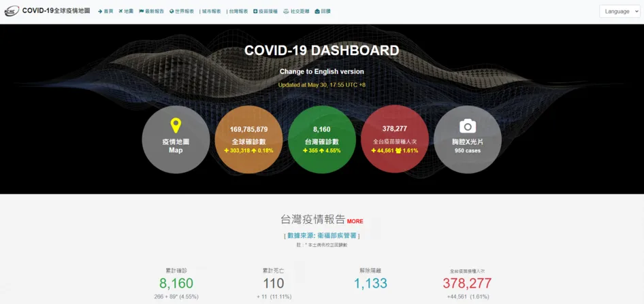Image resolution: width=644 pixels, height=304 pixels.
Task: Go to 城市報表 city report
Action: [212, 12]
